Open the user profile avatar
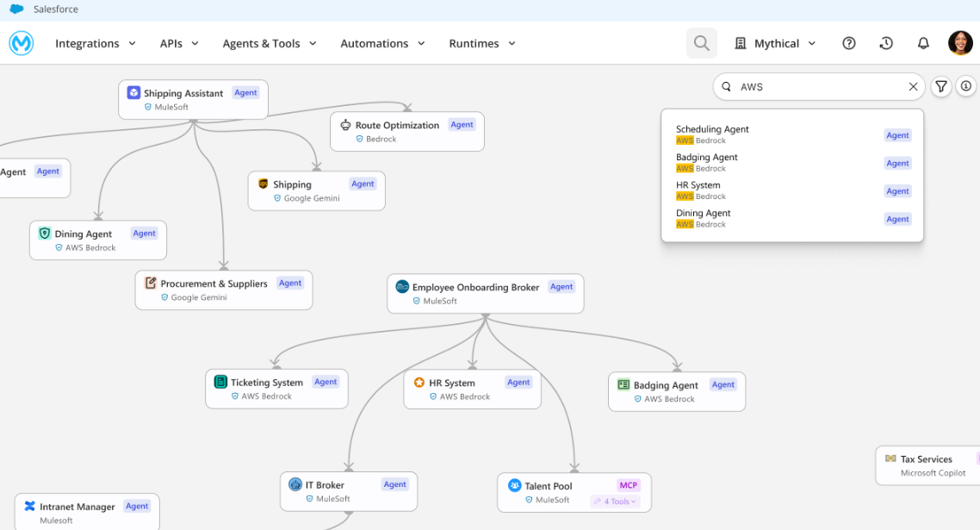 point(960,43)
